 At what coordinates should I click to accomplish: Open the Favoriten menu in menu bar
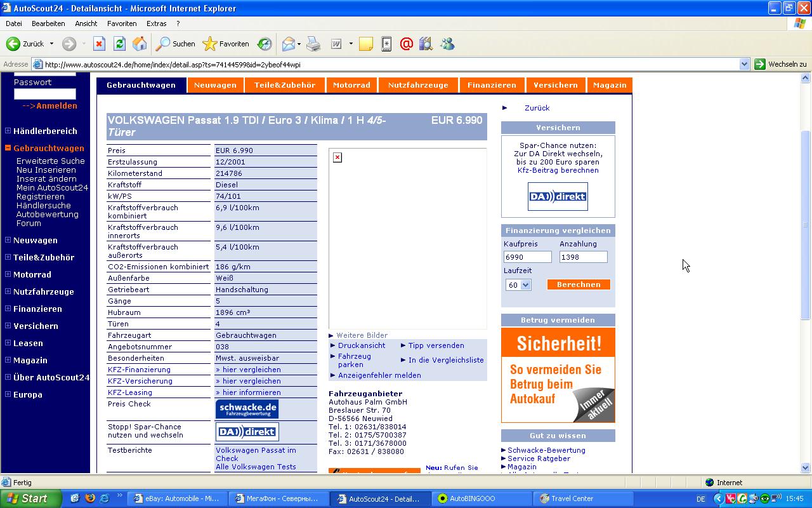click(x=122, y=23)
